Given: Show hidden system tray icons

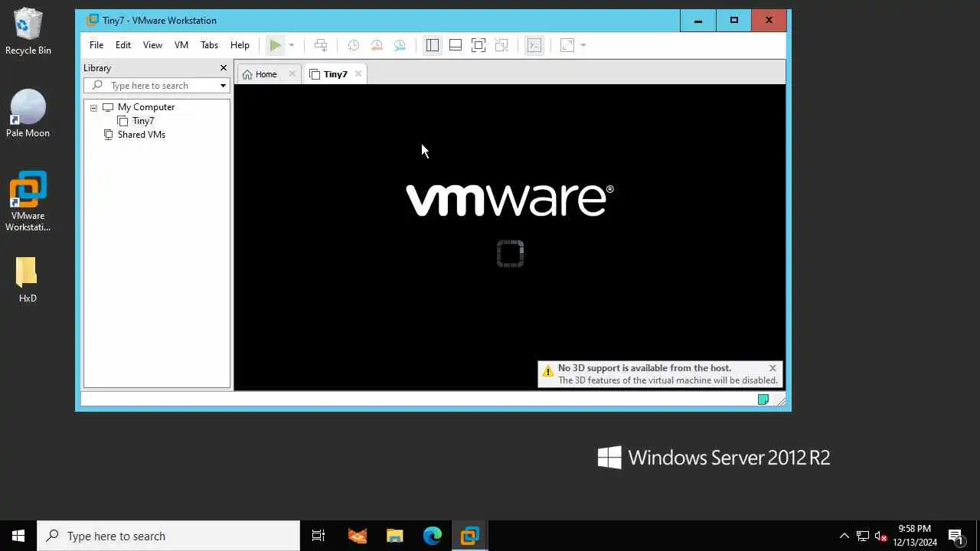Looking at the screenshot, I should tap(844, 536).
